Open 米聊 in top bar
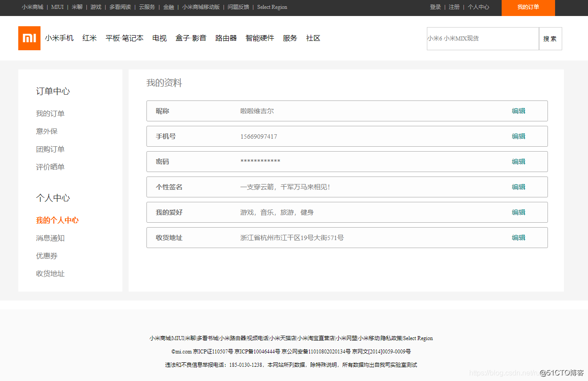Screen dimensions: 588x381 pyautogui.click(x=77, y=7)
